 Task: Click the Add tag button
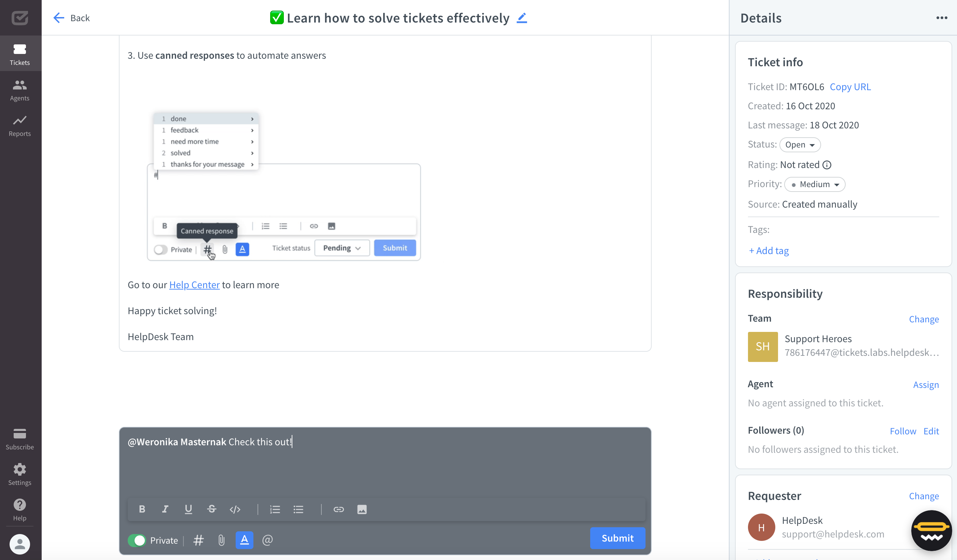[x=768, y=250]
